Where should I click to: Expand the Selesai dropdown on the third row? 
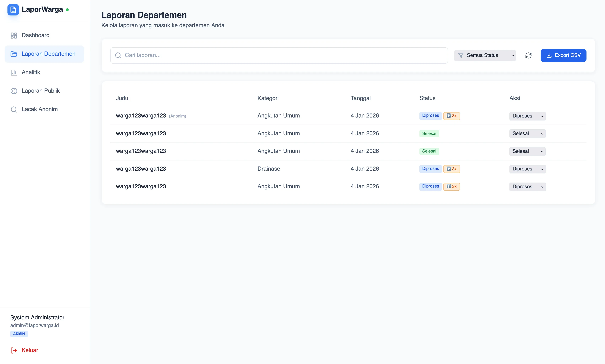(527, 151)
